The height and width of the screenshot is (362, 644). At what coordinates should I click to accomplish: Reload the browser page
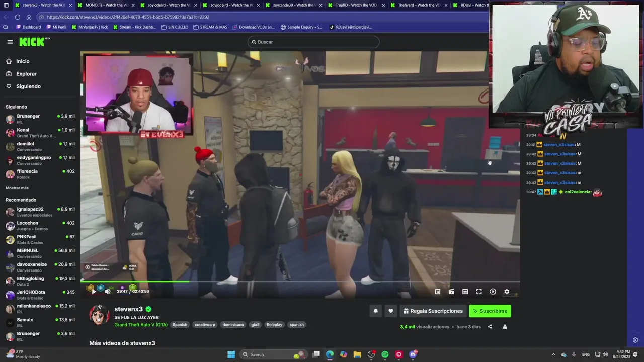pos(18,17)
